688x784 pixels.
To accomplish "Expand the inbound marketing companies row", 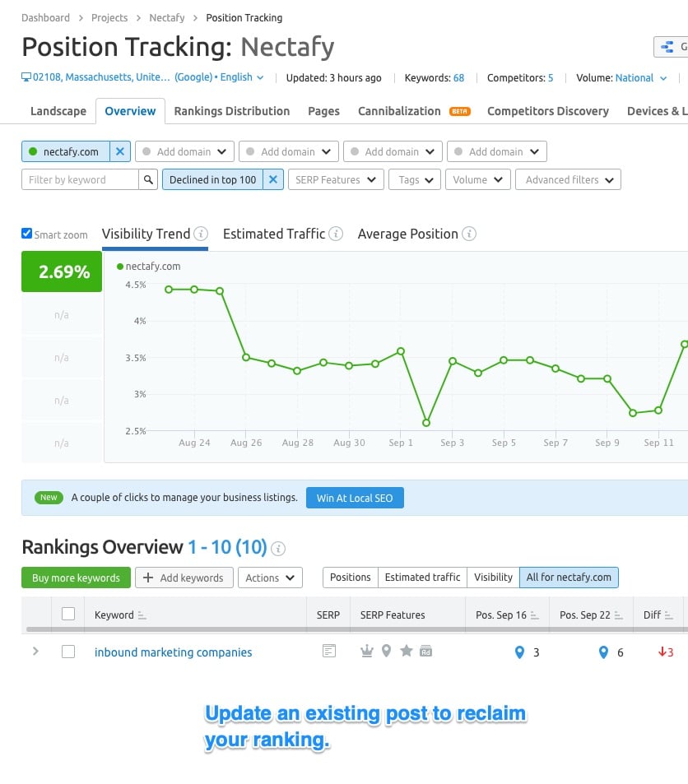I will (35, 651).
